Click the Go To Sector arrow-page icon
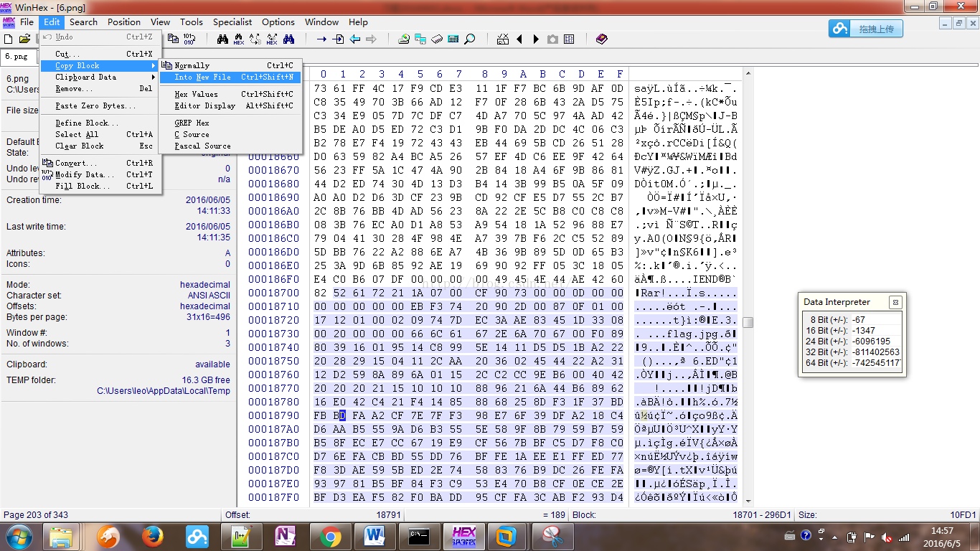This screenshot has width=980, height=551. [338, 39]
